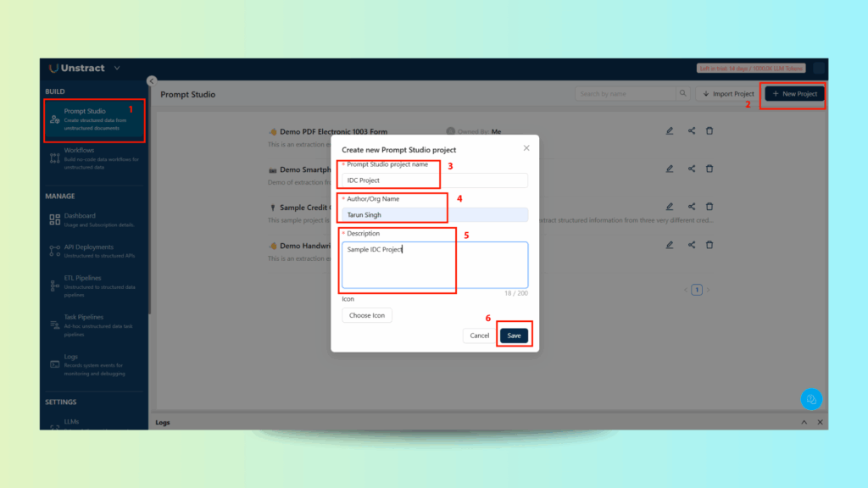Click the search magnifier icon
The height and width of the screenshot is (488, 868).
click(x=682, y=94)
